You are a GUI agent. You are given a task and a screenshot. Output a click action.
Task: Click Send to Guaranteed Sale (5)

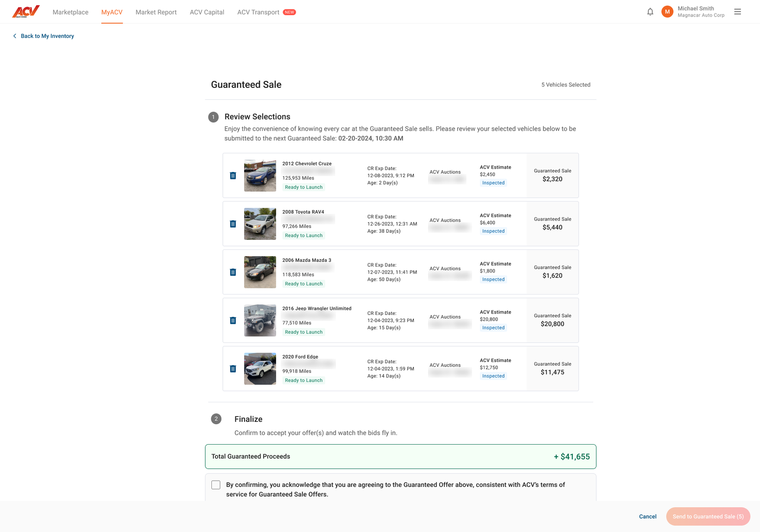(708, 516)
